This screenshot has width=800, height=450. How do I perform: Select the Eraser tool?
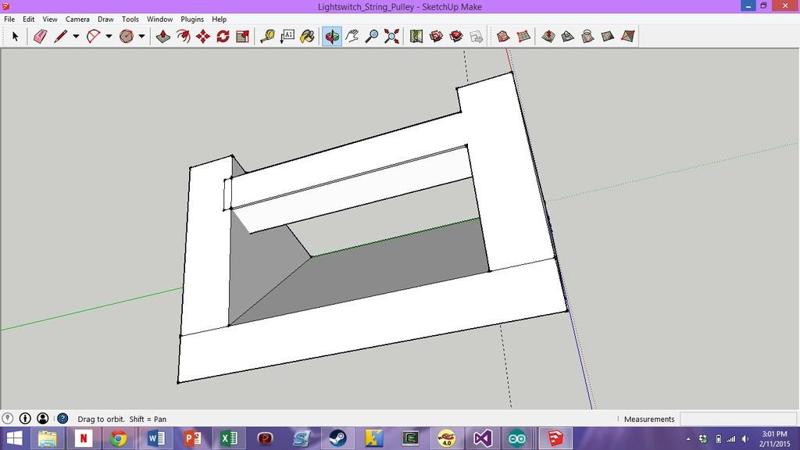coord(40,36)
